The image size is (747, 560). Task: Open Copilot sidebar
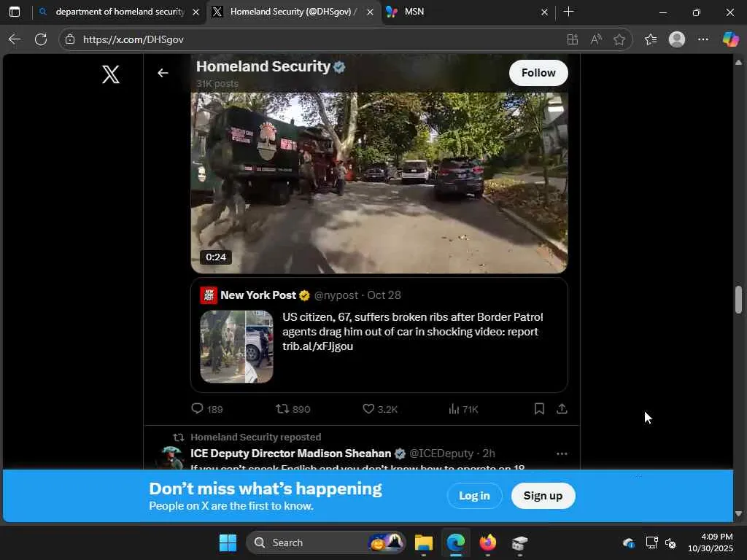pyautogui.click(x=730, y=39)
